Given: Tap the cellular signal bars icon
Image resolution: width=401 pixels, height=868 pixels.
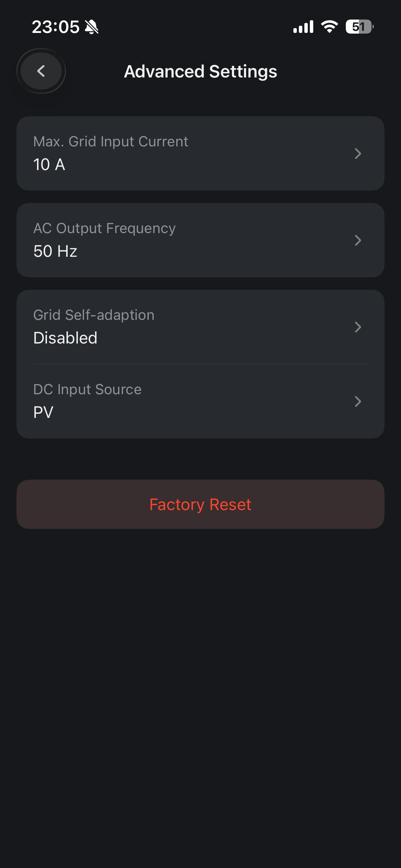Looking at the screenshot, I should click(303, 27).
